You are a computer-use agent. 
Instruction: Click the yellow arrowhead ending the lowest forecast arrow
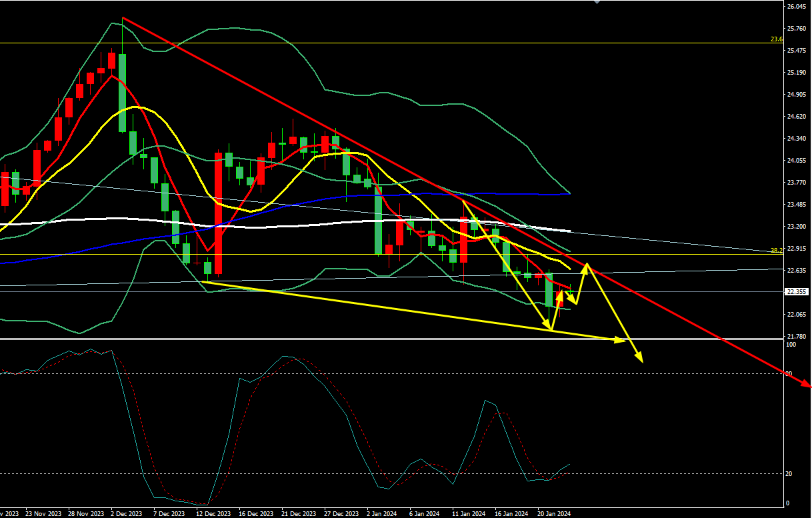[x=641, y=360]
